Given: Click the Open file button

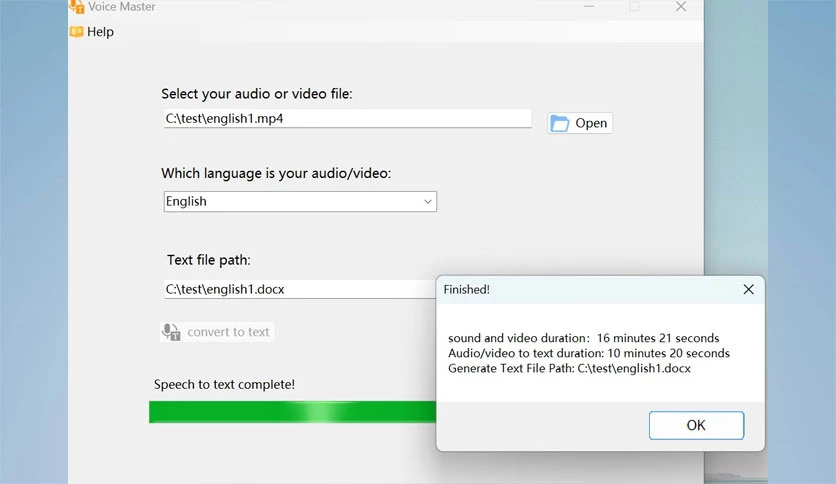Looking at the screenshot, I should [580, 123].
